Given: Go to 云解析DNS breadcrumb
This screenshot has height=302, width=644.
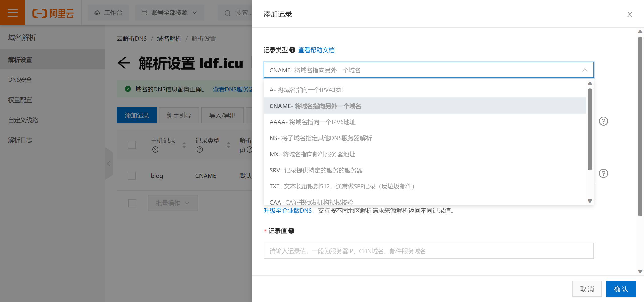Looking at the screenshot, I should click(x=132, y=38).
